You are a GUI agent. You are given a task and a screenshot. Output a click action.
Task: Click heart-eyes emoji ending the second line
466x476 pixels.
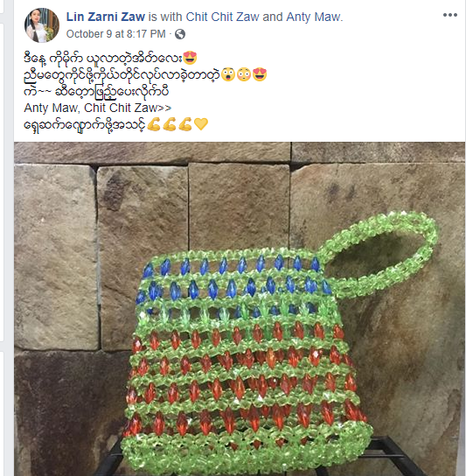(x=260, y=74)
